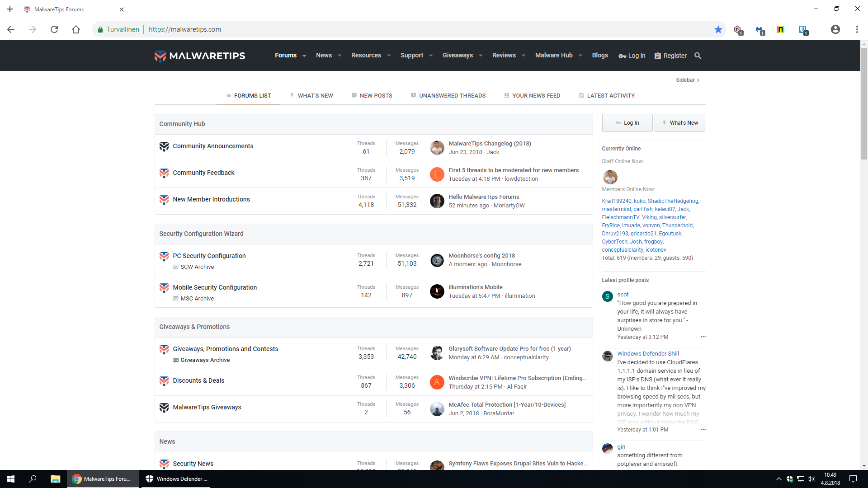Click the search magnifier icon in navbar
Image resolution: width=868 pixels, height=488 pixels.
(698, 56)
